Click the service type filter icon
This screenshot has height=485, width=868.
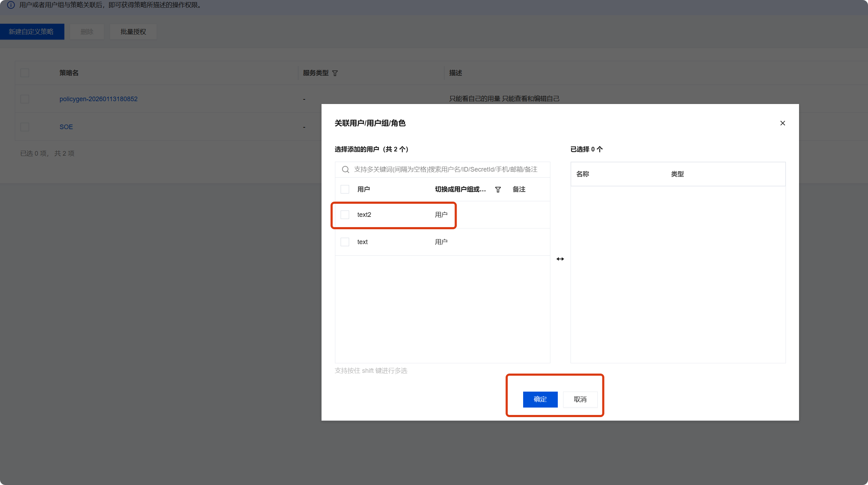pyautogui.click(x=335, y=73)
